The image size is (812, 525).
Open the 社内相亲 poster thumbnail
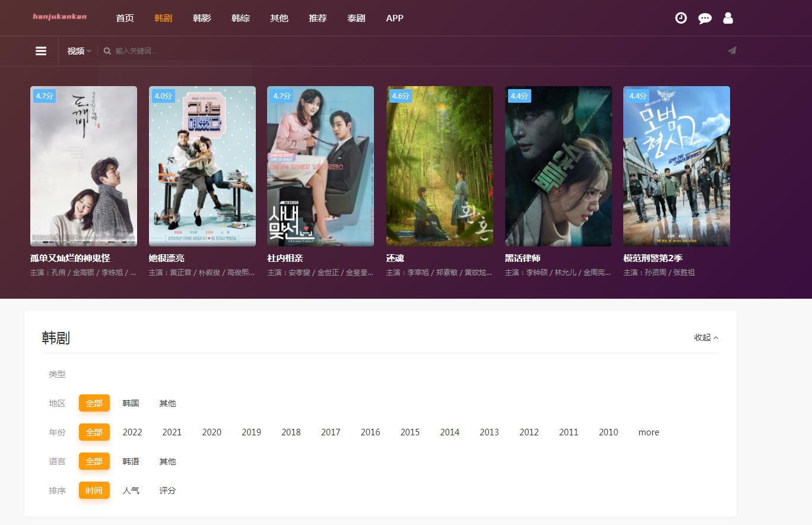[321, 166]
